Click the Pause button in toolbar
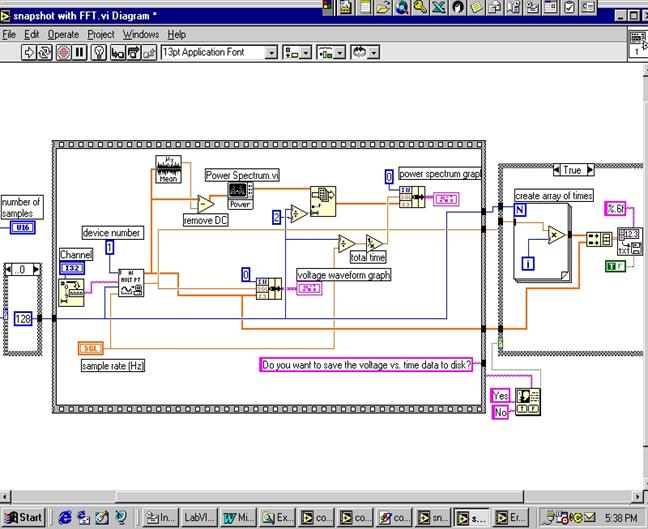The width and height of the screenshot is (648, 529). [x=78, y=52]
